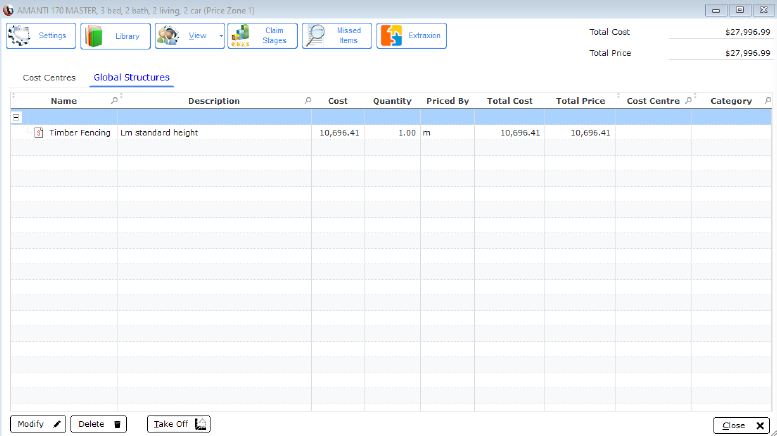
Task: Select the Timber Fencing row name
Action: click(x=80, y=133)
